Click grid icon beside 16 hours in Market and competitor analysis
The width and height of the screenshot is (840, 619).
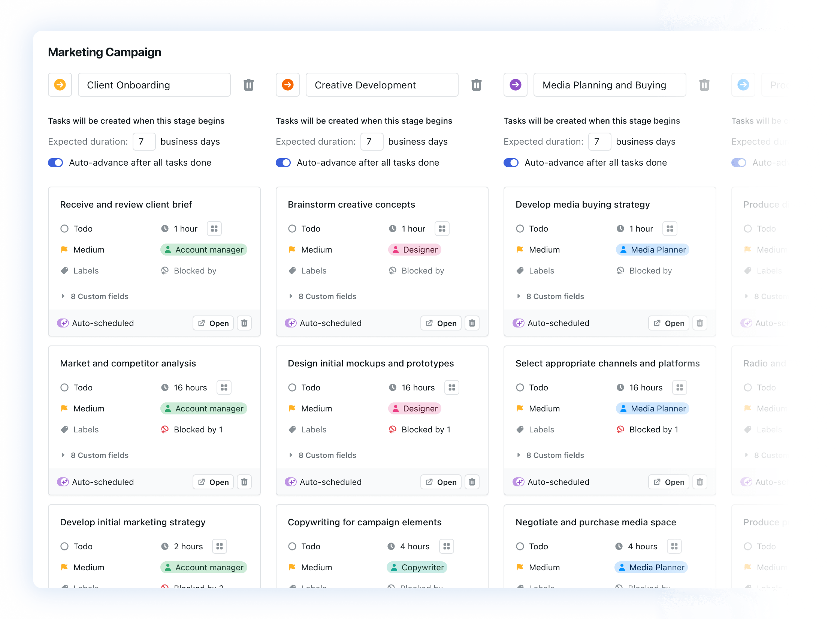click(224, 387)
